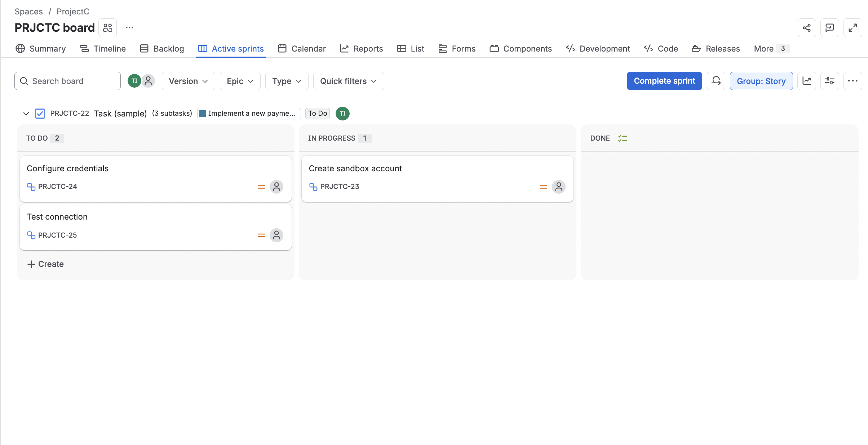Click the subtask type icon on PRJCTC-23
The width and height of the screenshot is (868, 445).
tap(313, 187)
